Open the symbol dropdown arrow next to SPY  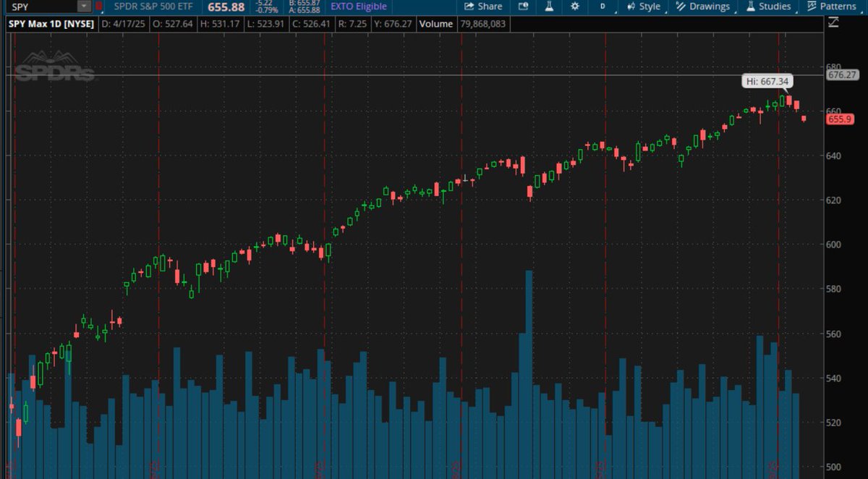tap(84, 7)
